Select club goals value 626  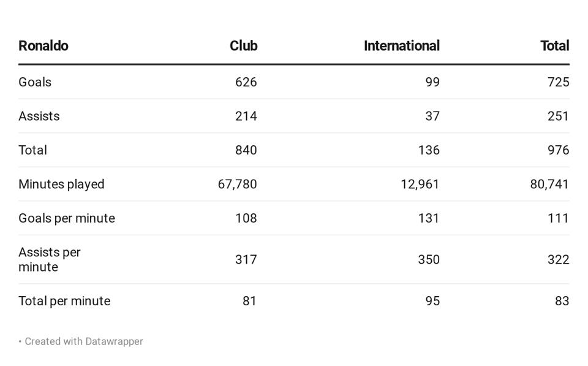tap(246, 82)
